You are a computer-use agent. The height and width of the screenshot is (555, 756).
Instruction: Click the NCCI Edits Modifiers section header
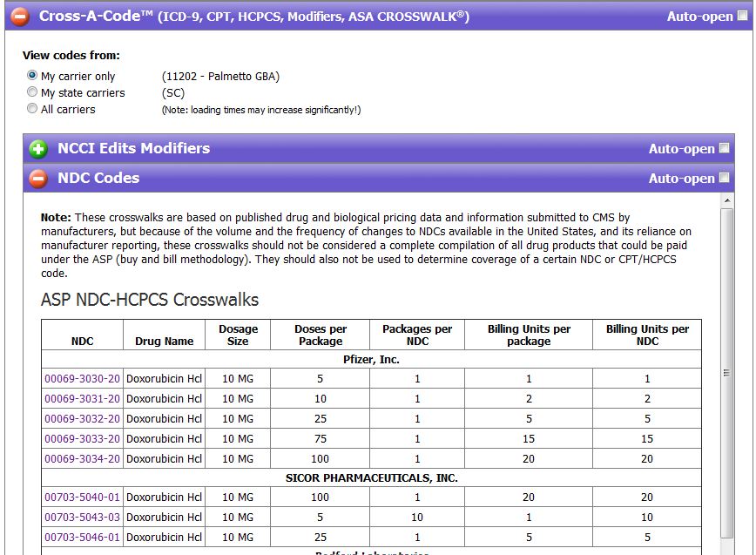tap(379, 148)
